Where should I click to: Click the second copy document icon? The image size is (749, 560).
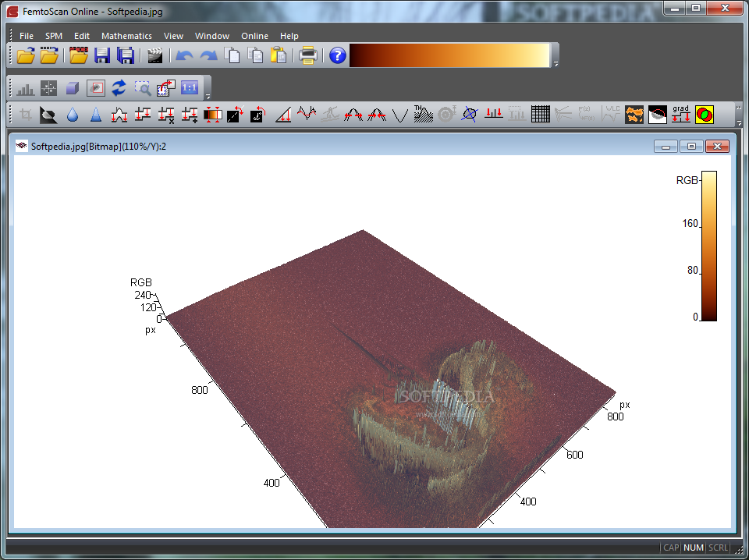click(256, 55)
